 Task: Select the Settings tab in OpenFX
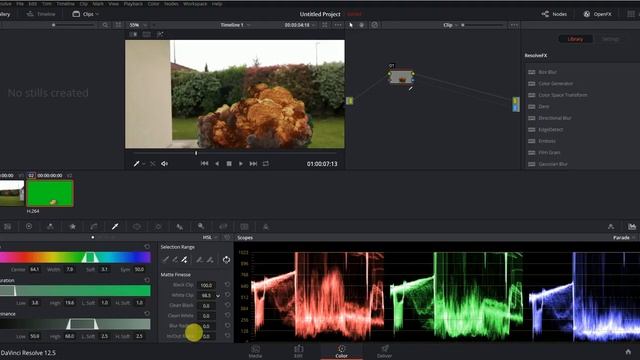610,39
